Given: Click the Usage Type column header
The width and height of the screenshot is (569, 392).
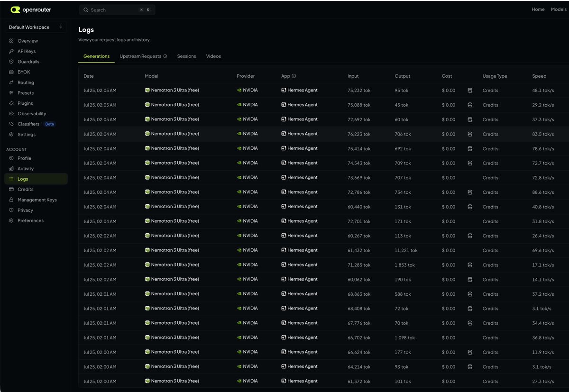Looking at the screenshot, I should tap(495, 76).
